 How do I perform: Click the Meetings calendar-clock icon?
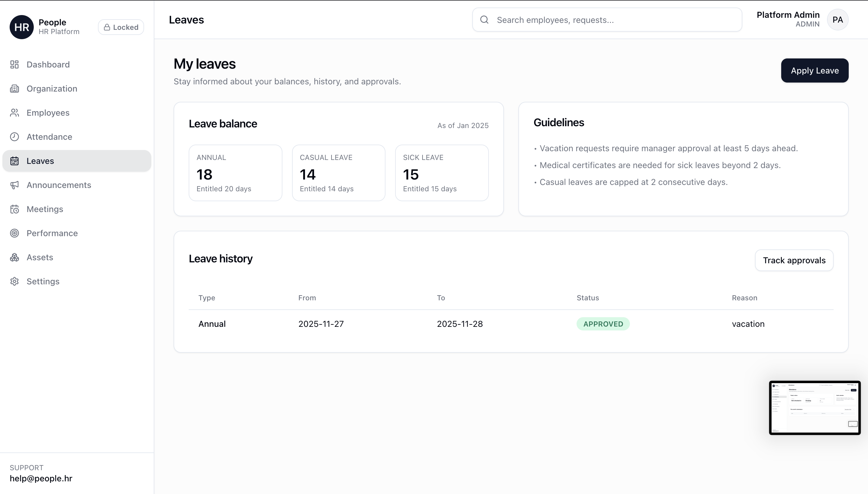[14, 209]
